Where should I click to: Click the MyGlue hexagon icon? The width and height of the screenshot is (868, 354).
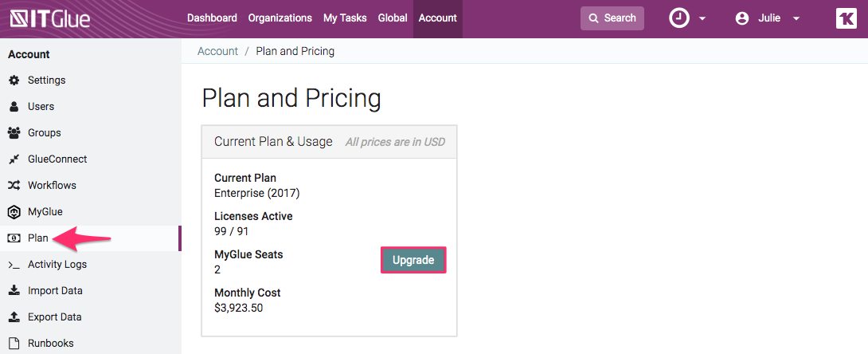pyautogui.click(x=14, y=211)
